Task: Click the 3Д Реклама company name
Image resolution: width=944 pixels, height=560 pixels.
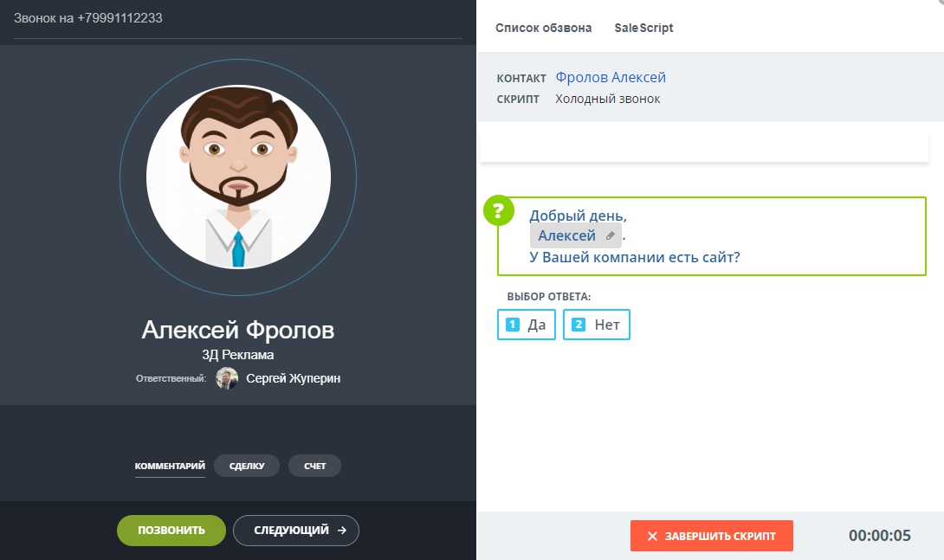Action: 238,355
